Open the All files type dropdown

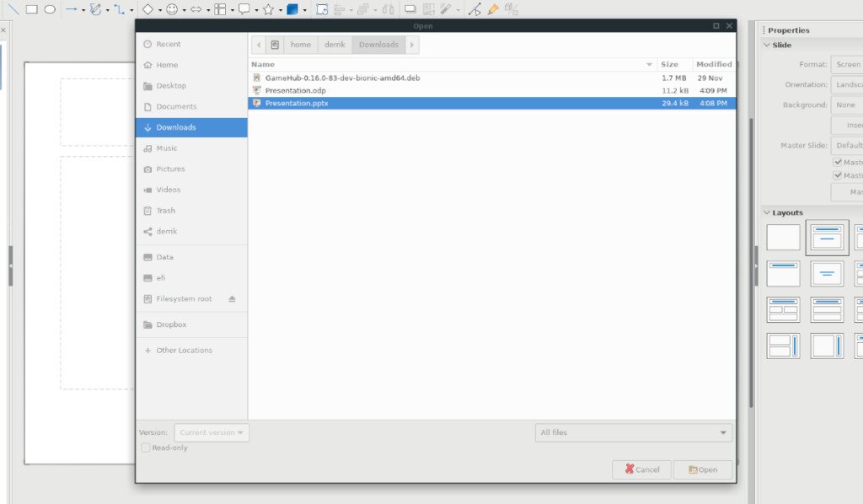click(633, 432)
